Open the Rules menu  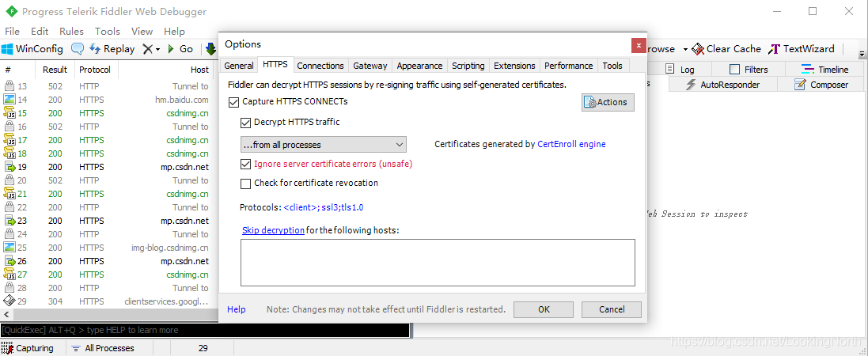pyautogui.click(x=71, y=32)
